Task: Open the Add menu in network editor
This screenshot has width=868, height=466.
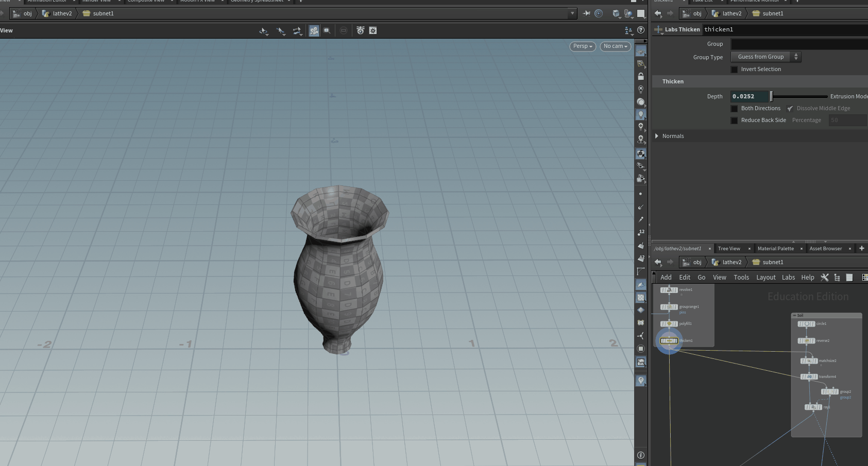Action: (666, 278)
